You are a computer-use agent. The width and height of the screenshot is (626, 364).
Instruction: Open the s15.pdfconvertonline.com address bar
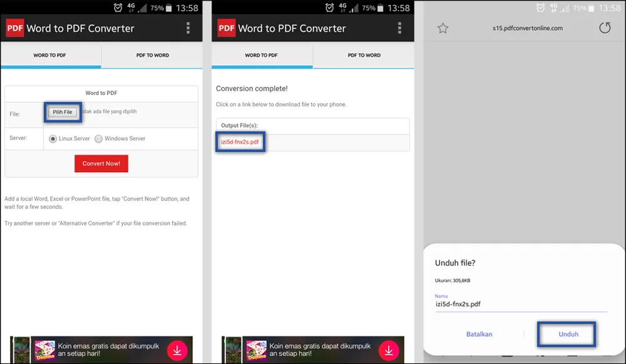point(524,28)
